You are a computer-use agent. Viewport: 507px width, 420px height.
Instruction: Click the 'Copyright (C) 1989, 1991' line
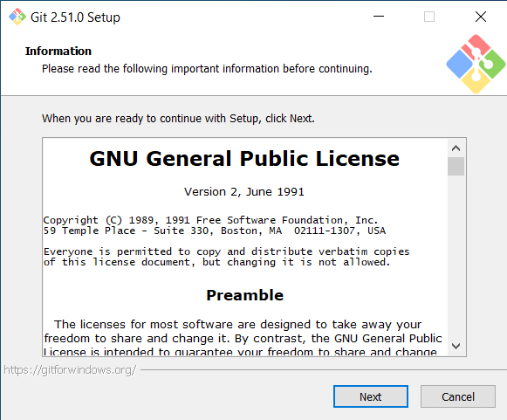pyautogui.click(x=210, y=220)
